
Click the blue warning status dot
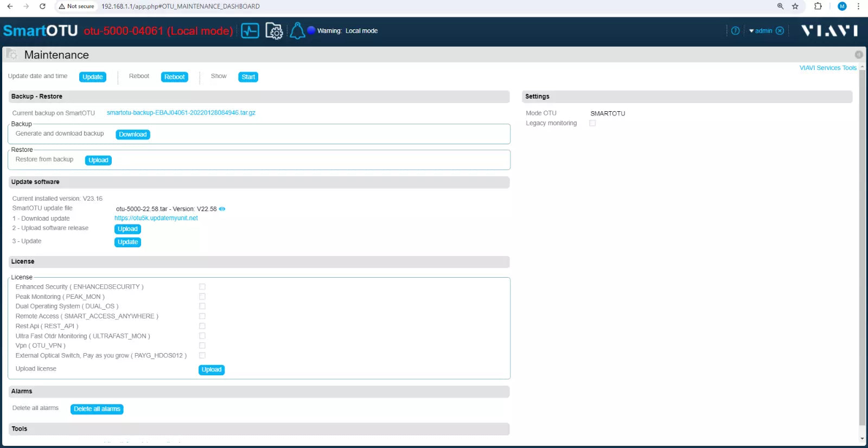click(x=311, y=30)
